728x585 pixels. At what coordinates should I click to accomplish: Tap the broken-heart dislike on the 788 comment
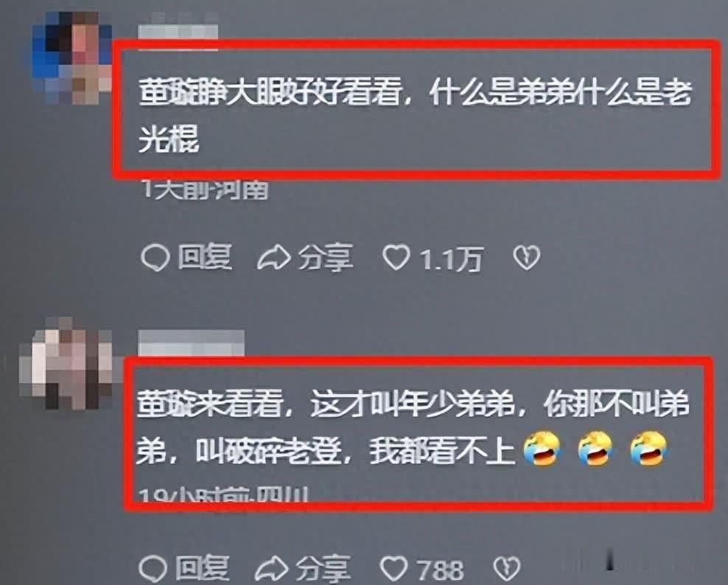506,568
